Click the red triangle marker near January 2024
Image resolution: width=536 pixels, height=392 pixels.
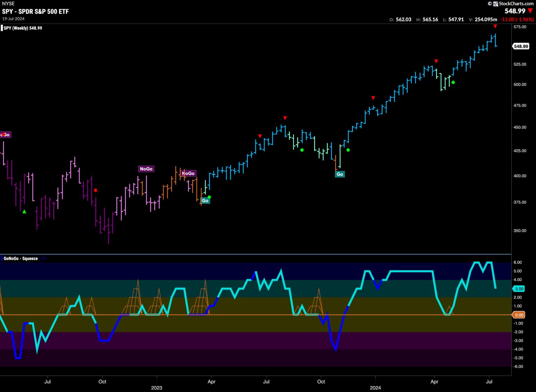click(x=373, y=98)
